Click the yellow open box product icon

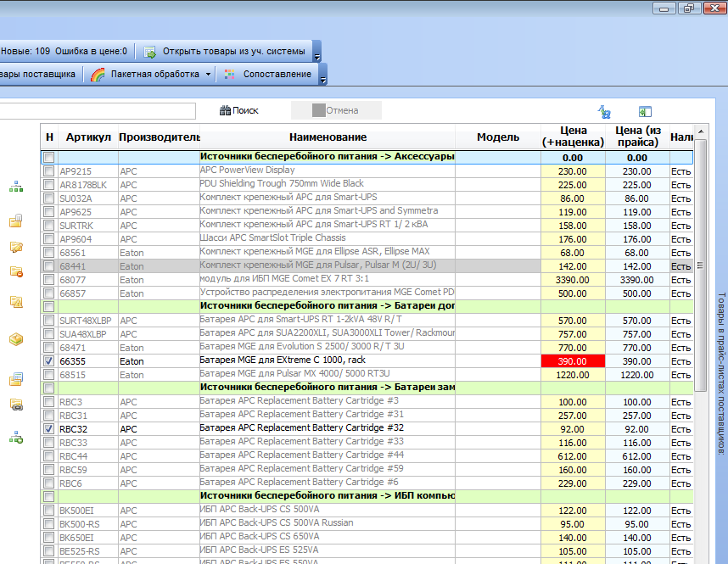[16, 339]
